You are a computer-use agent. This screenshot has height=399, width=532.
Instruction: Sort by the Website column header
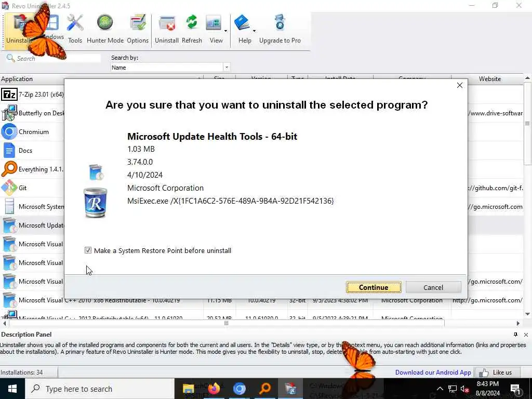click(489, 79)
